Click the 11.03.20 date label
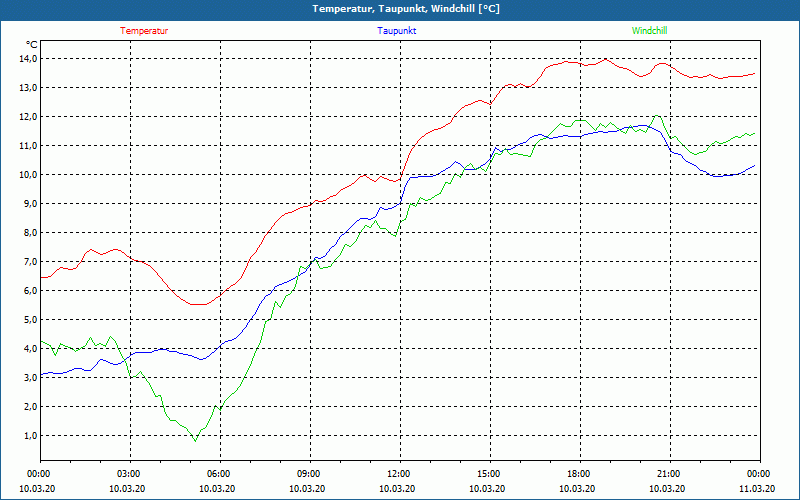Image resolution: width=800 pixels, height=500 pixels. coord(757,489)
